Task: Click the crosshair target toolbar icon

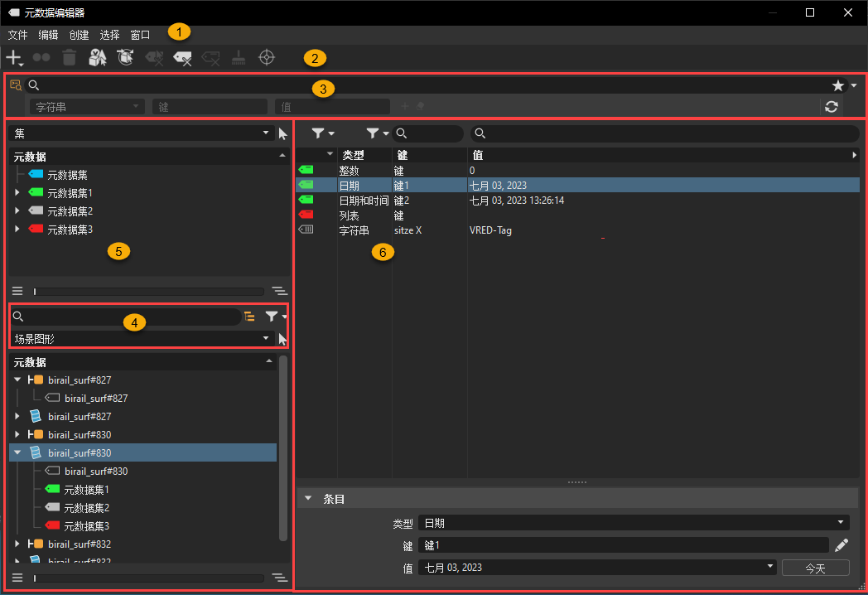Action: point(267,57)
